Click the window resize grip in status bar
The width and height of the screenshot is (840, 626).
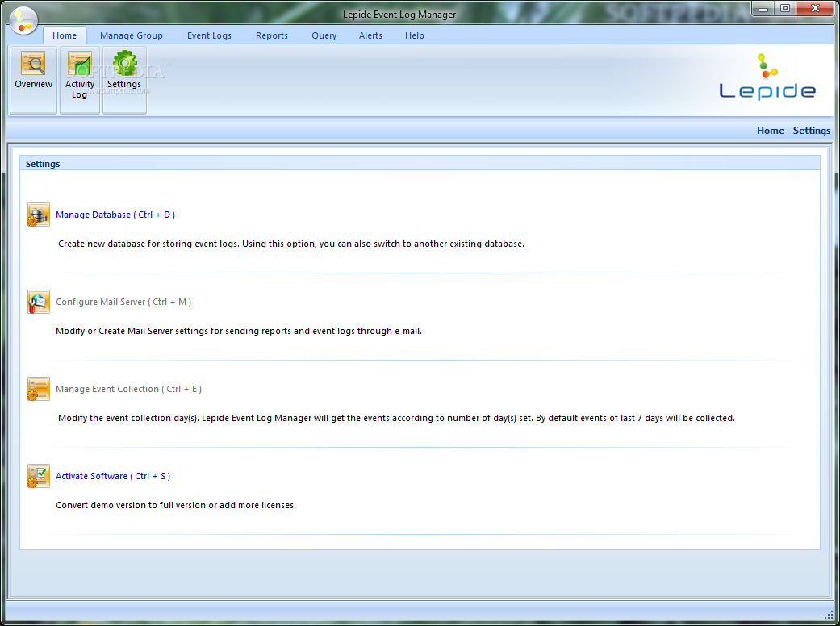coord(829,614)
